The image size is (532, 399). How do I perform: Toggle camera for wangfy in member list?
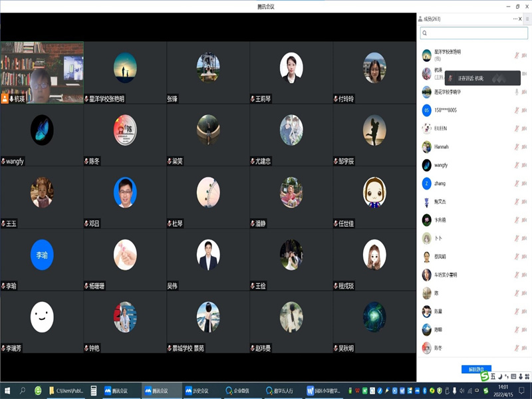(x=524, y=165)
